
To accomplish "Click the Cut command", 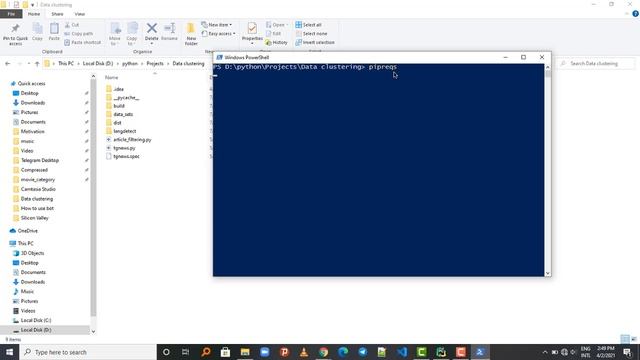I will pyautogui.click(x=72, y=25).
